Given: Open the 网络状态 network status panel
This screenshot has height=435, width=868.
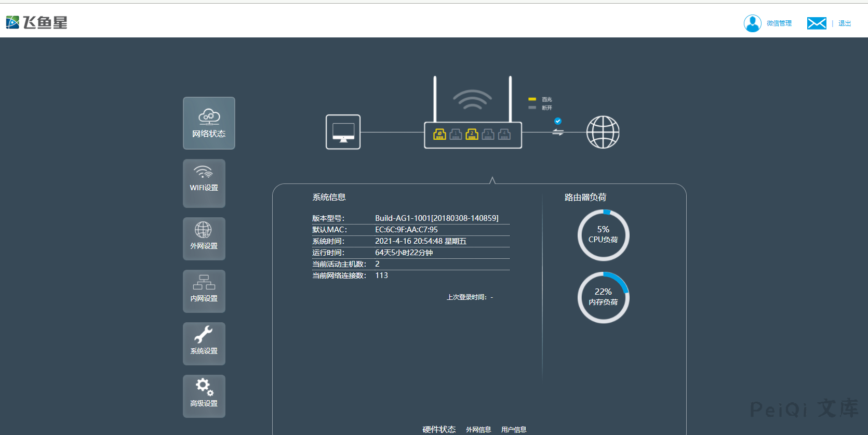Looking at the screenshot, I should click(x=209, y=123).
